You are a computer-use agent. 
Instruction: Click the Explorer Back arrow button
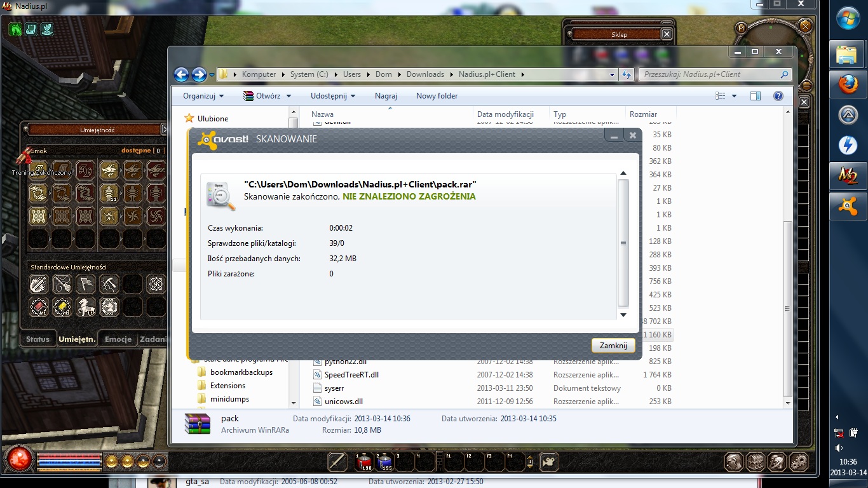coord(181,74)
